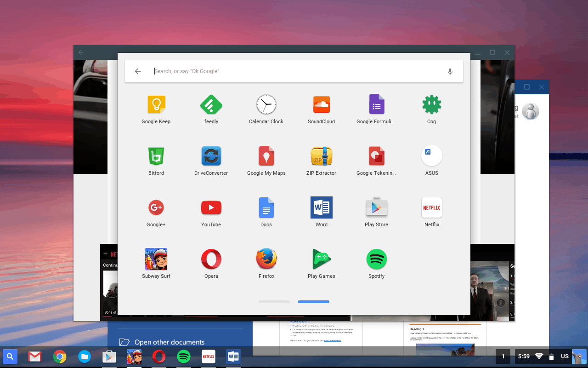Open Google+ from the launcher
588x368 pixels.
[x=156, y=208]
